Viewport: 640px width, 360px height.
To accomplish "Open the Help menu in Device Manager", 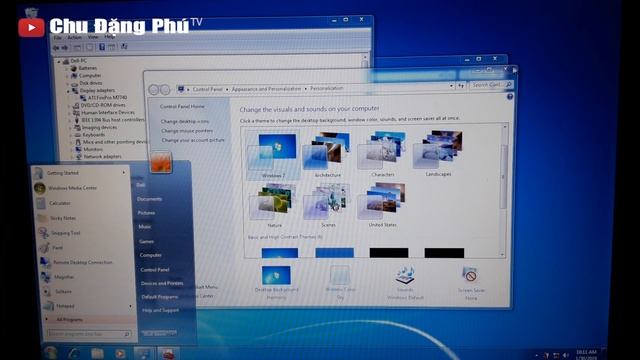I will pyautogui.click(x=109, y=36).
